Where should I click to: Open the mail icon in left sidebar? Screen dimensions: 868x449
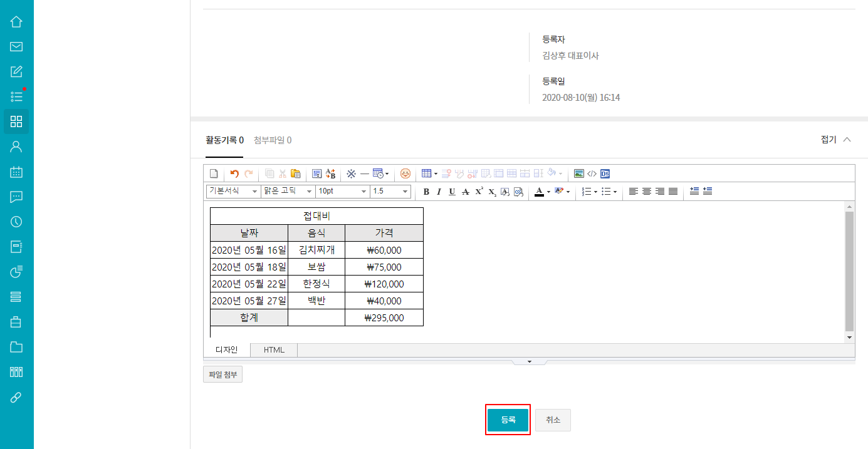(16, 47)
